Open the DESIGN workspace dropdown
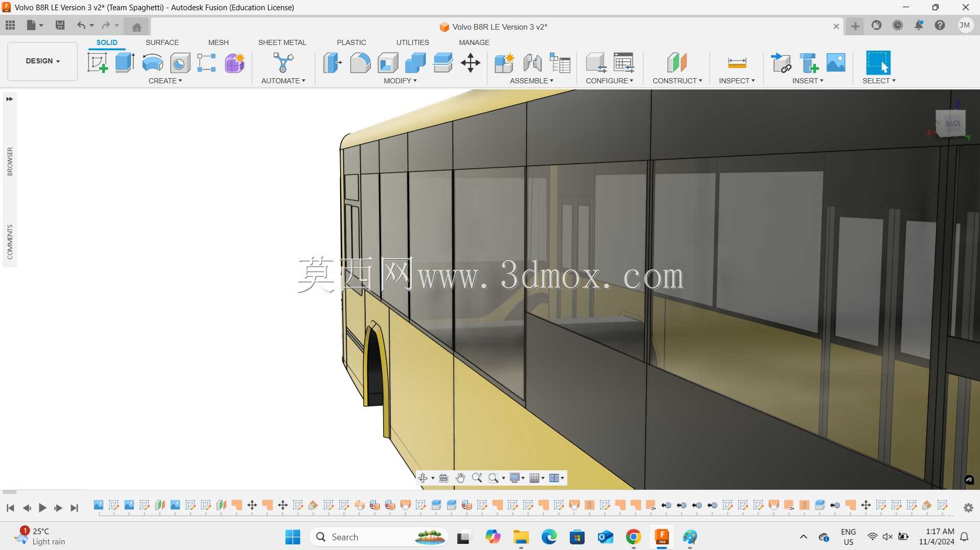This screenshot has height=550, width=980. click(42, 61)
